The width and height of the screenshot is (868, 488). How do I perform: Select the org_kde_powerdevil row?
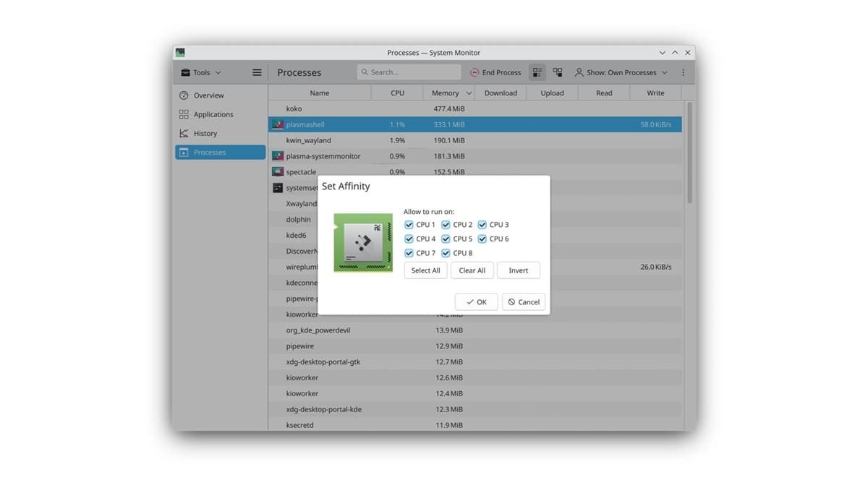pos(475,330)
